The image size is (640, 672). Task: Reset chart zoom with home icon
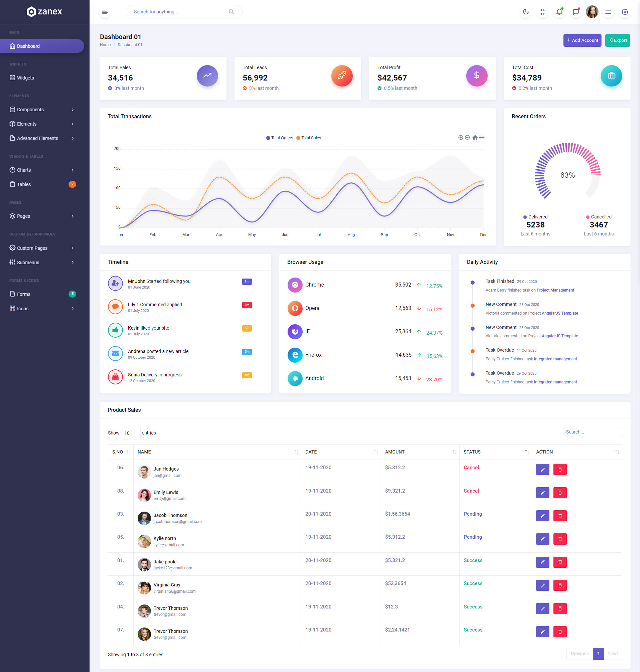point(475,137)
